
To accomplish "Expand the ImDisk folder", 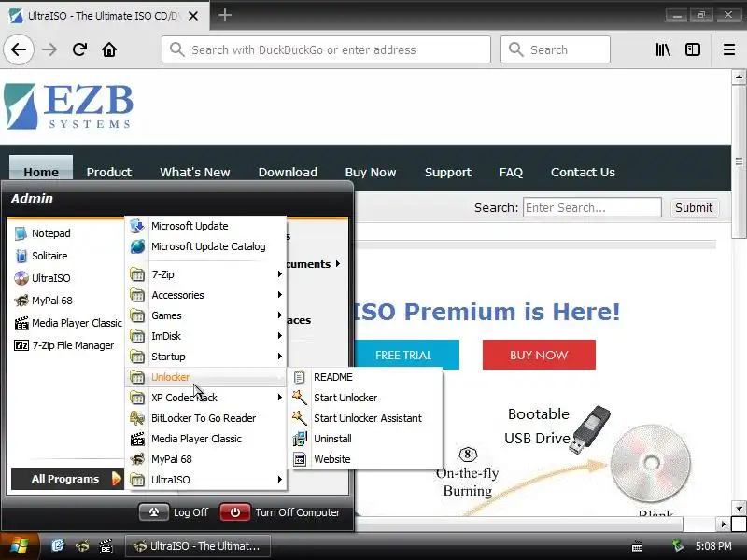I will 205,336.
